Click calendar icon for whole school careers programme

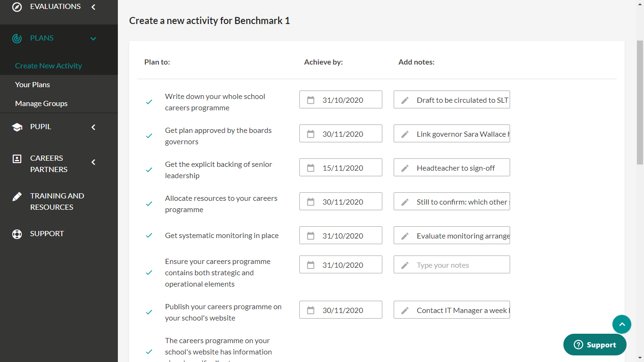point(311,100)
